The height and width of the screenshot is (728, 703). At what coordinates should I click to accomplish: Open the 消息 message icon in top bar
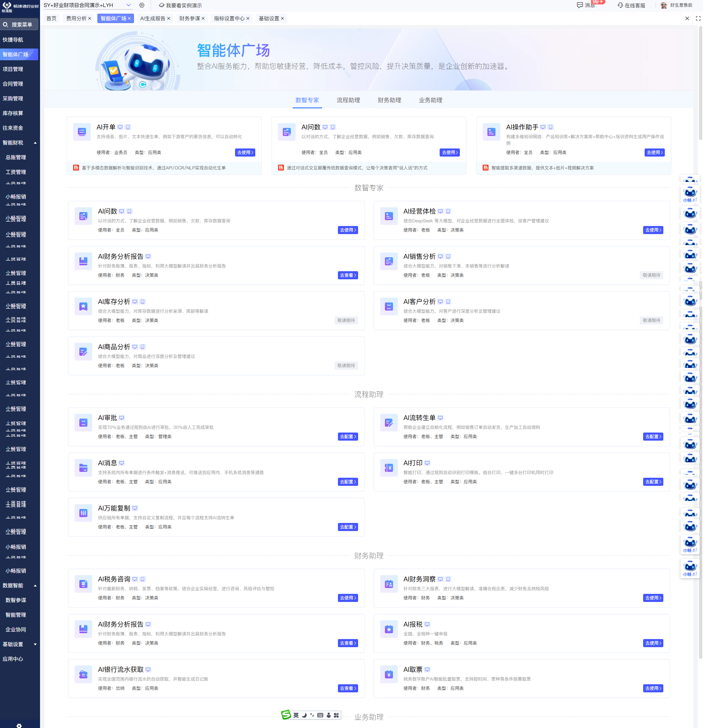pyautogui.click(x=580, y=6)
